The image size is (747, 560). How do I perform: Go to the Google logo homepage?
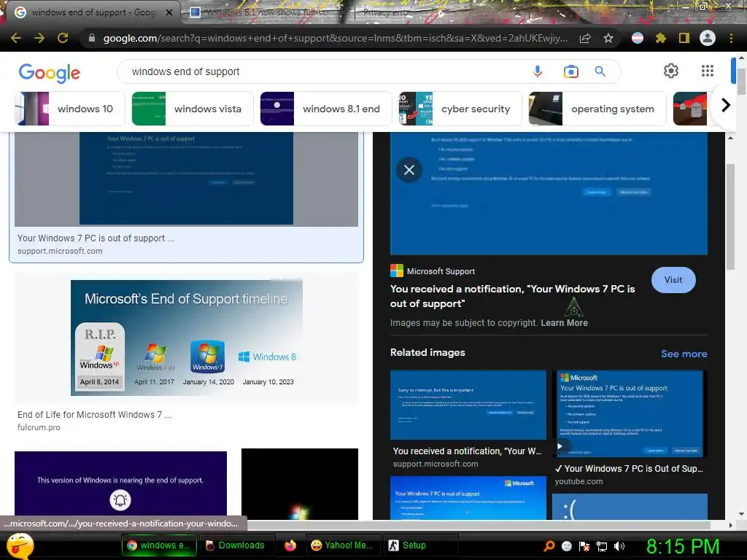[49, 73]
